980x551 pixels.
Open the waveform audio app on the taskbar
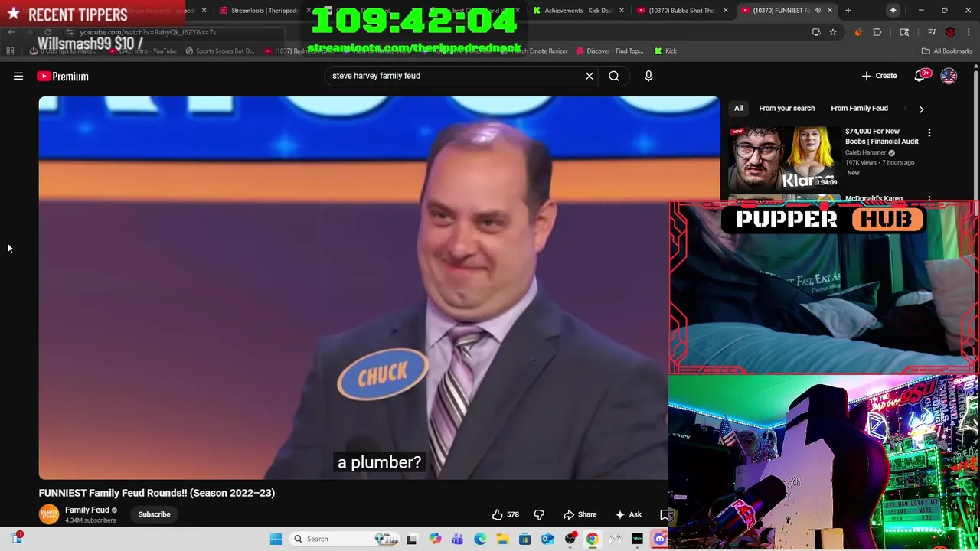(637, 539)
